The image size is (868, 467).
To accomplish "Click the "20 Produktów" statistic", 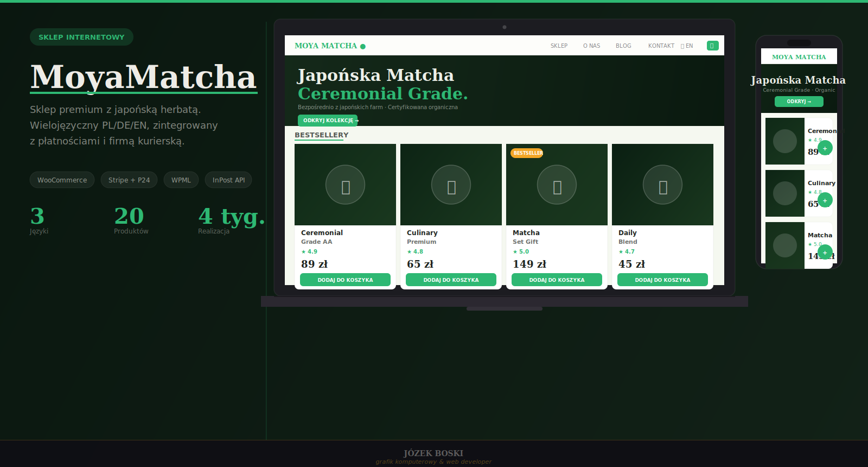I will 131,220.
